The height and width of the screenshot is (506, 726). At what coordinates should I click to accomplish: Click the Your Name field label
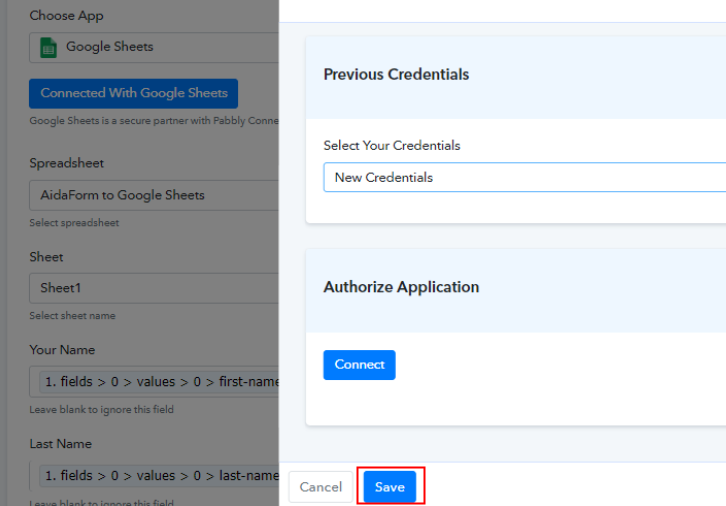click(x=62, y=350)
